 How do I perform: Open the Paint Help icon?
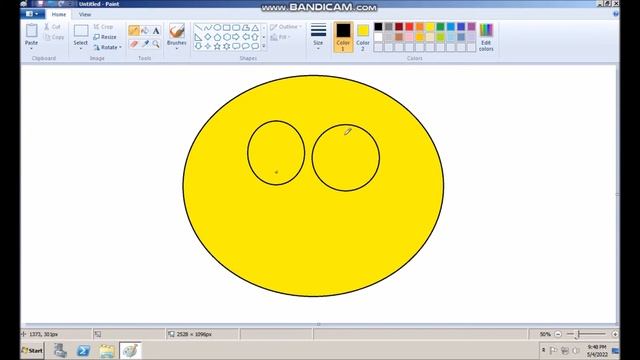[616, 14]
